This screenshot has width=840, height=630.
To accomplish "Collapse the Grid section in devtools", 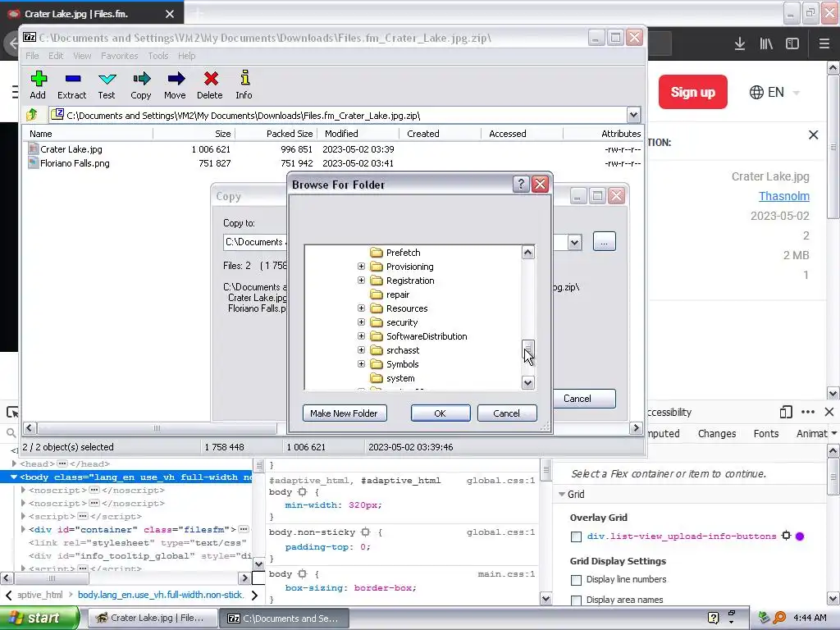I will [x=562, y=495].
